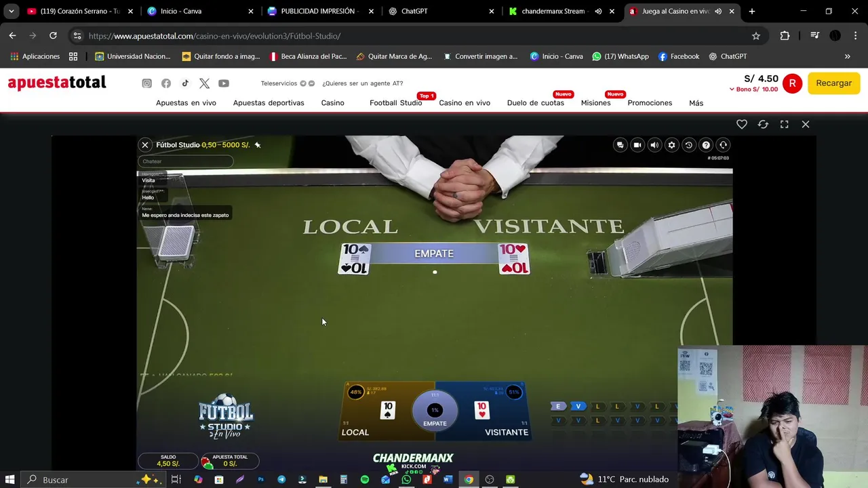Open (17) WhatsApp bookmark
This screenshot has width=868, height=488.
pyautogui.click(x=620, y=56)
